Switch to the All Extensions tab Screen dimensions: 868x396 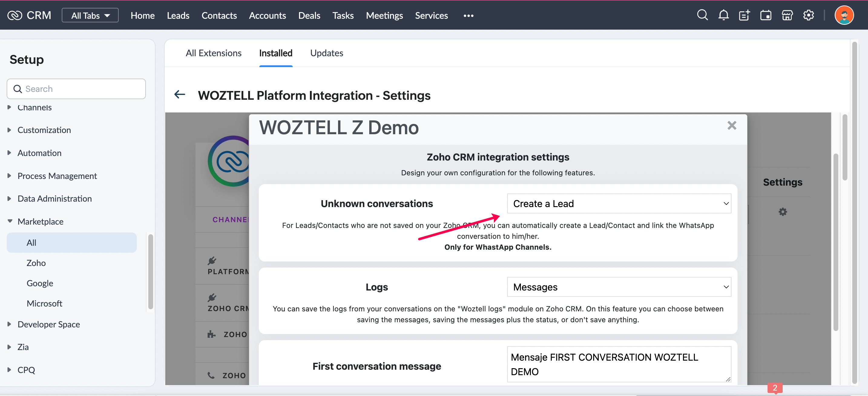tap(213, 53)
